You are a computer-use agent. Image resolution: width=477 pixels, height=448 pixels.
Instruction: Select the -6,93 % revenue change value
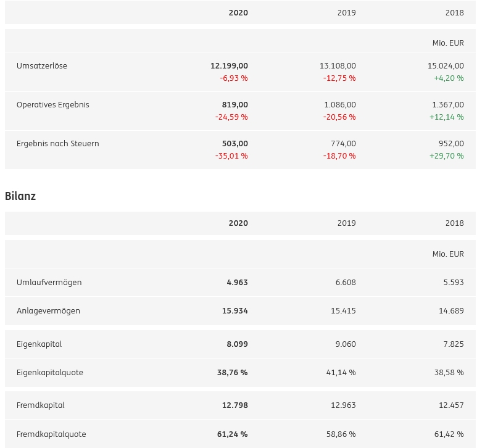point(234,78)
